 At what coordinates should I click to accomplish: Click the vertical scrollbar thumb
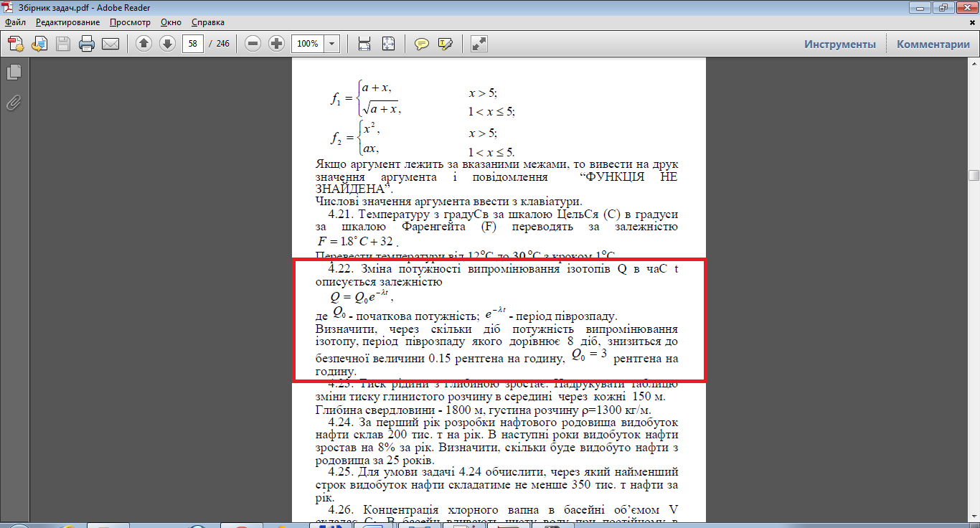point(974,175)
